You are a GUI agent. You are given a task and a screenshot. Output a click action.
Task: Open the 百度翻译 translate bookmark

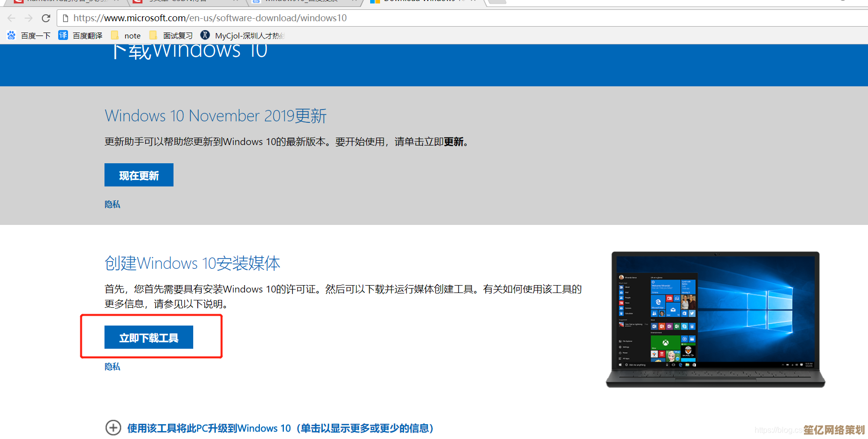(81, 36)
